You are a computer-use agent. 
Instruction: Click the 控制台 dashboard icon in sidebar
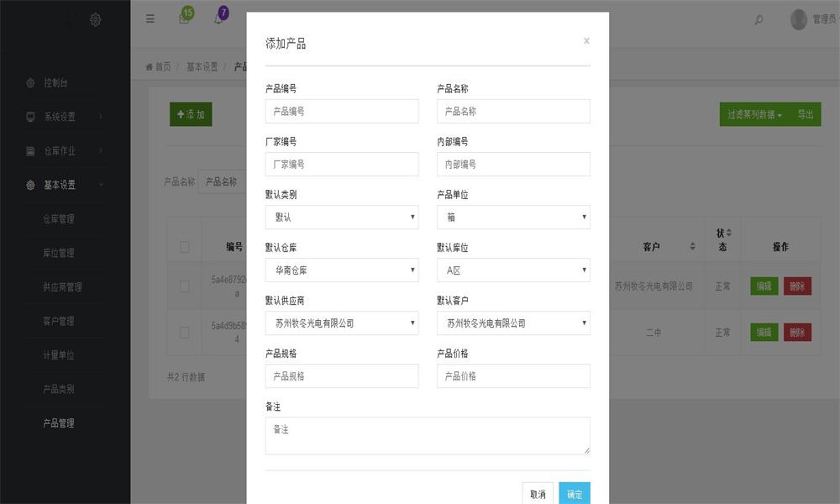coord(31,83)
